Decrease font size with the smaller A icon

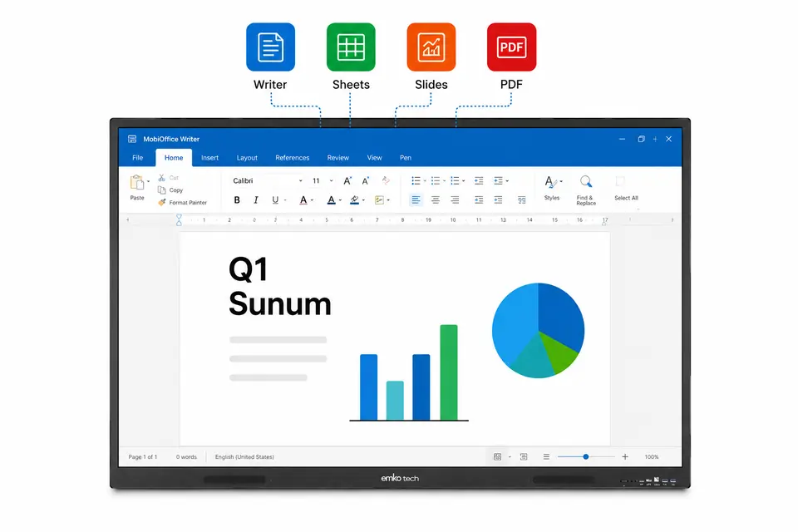[x=366, y=180]
